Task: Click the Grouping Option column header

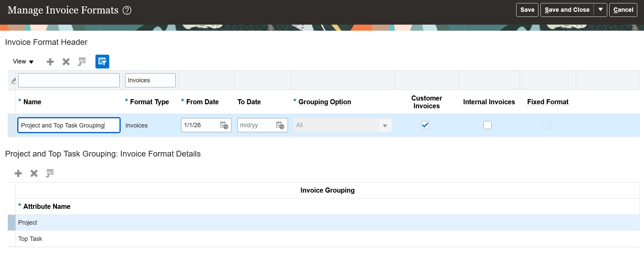Action: tap(325, 102)
